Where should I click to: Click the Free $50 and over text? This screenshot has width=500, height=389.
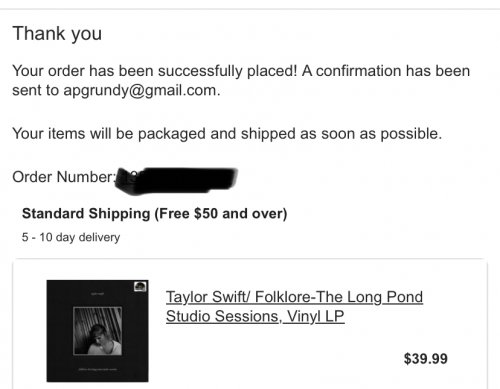click(221, 214)
